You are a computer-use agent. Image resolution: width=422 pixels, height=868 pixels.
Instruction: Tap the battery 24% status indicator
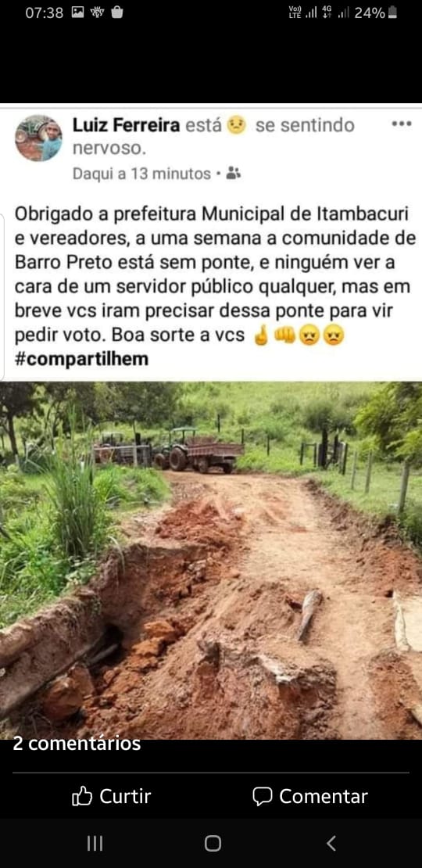pos(376,13)
